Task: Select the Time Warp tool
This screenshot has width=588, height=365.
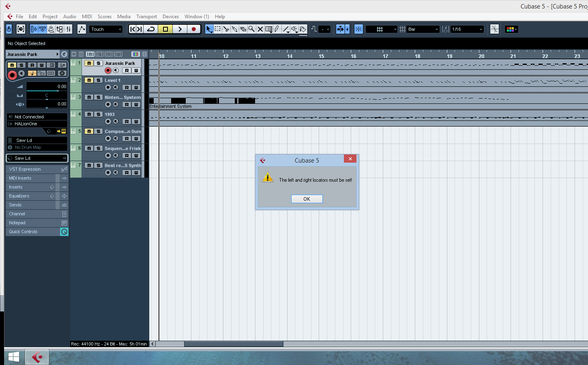Action: tap(269, 29)
